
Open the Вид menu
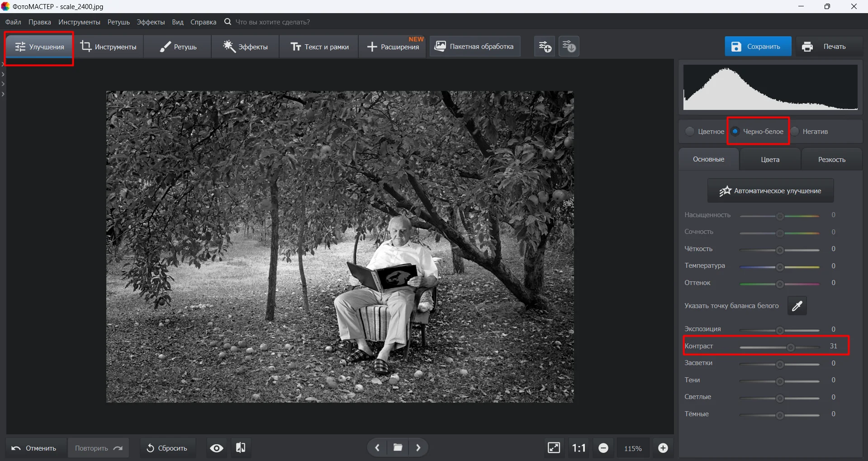(x=178, y=22)
